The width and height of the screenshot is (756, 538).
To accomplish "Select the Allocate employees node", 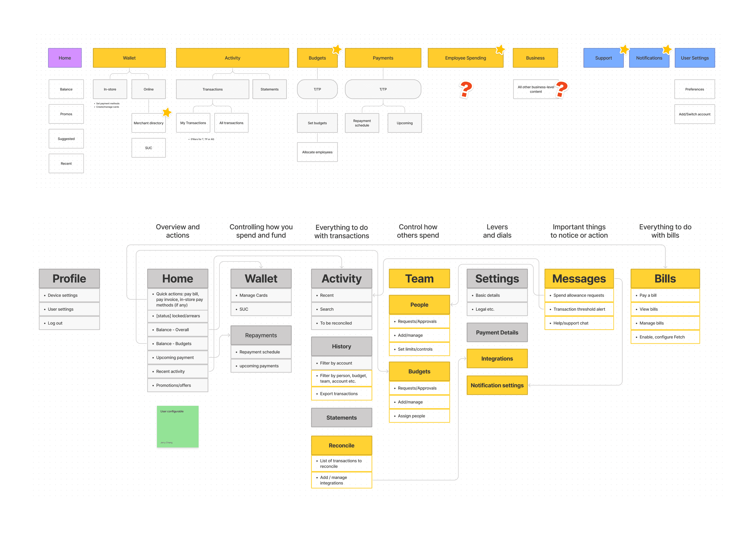I will pyautogui.click(x=317, y=152).
